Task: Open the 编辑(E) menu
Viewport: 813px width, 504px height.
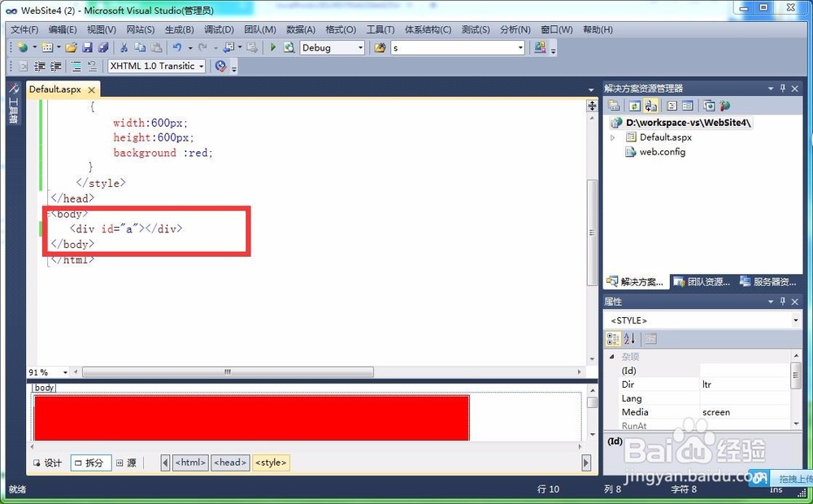Action: pos(63,29)
